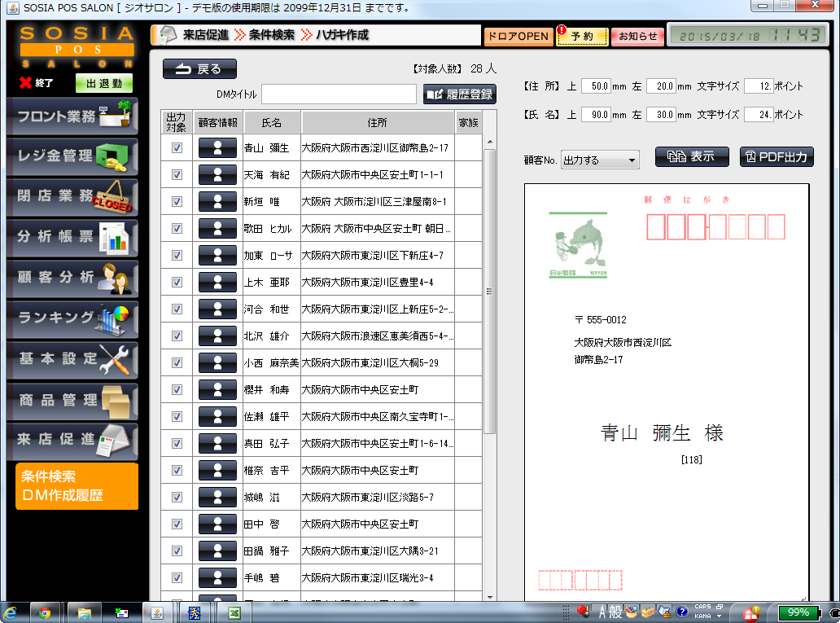Viewport: 840px width, 623px height.
Task: Select 条件検索 in the orange submenu
Action: (x=49, y=477)
